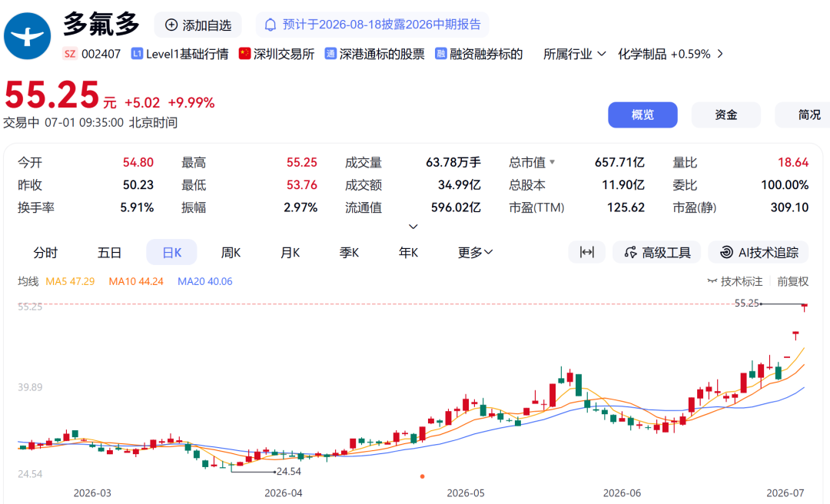Click the 融资融券标的 label
Screen dimensions: 830x504
point(486,54)
